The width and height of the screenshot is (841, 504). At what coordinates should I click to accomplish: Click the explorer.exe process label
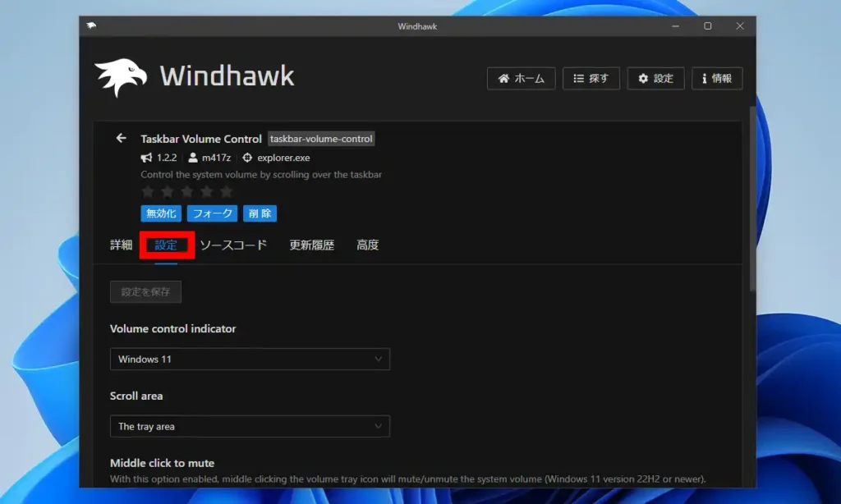tap(283, 158)
